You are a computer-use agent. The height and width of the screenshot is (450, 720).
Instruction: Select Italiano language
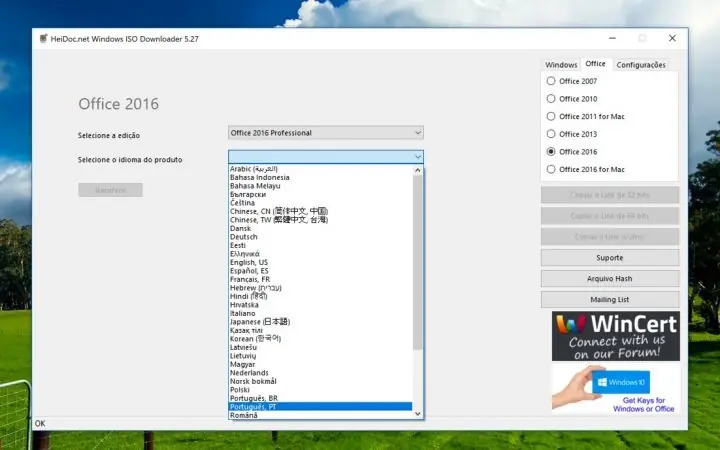click(x=321, y=313)
